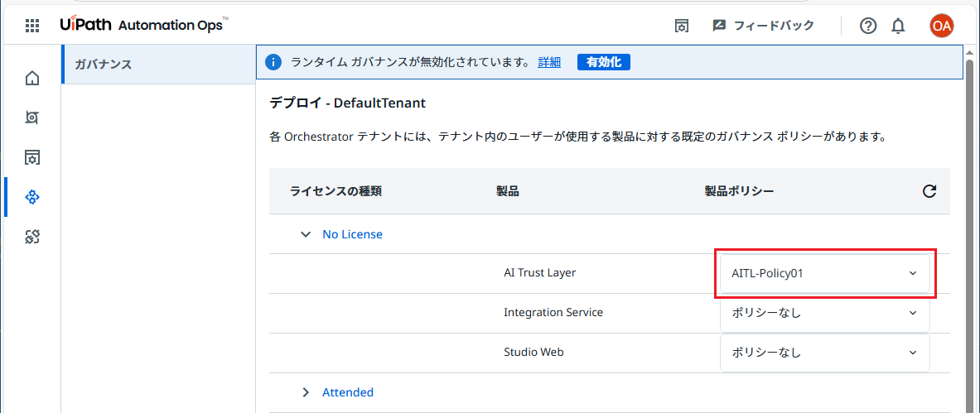This screenshot has height=413, width=980.
Task: Click the Integration Service product name
Action: tap(553, 312)
